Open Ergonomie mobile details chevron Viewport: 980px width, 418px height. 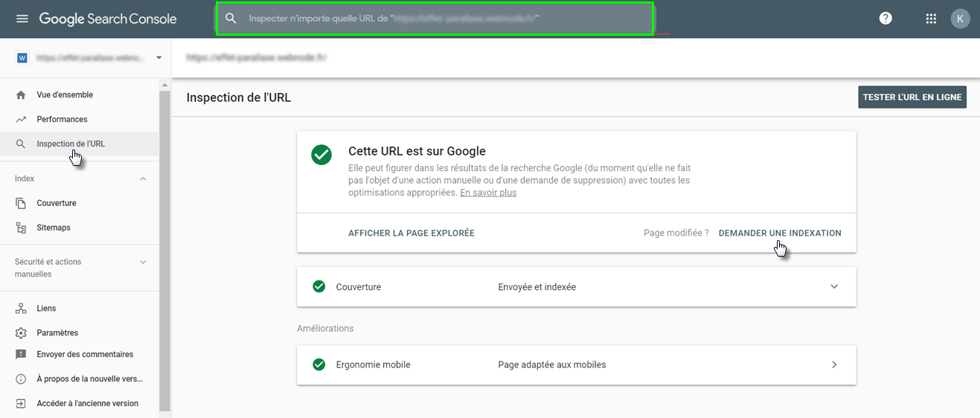coord(834,364)
